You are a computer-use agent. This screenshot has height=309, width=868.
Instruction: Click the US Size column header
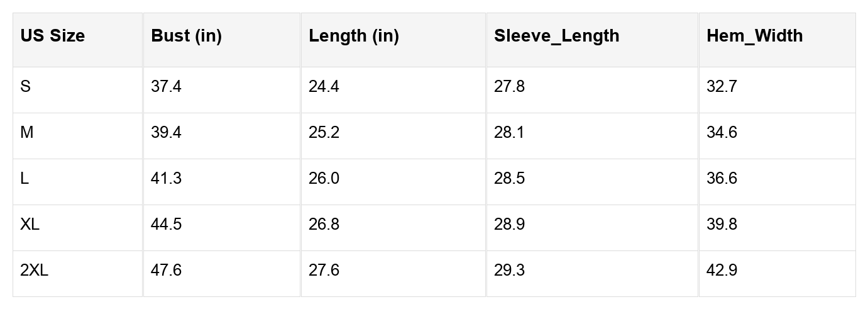(53, 36)
